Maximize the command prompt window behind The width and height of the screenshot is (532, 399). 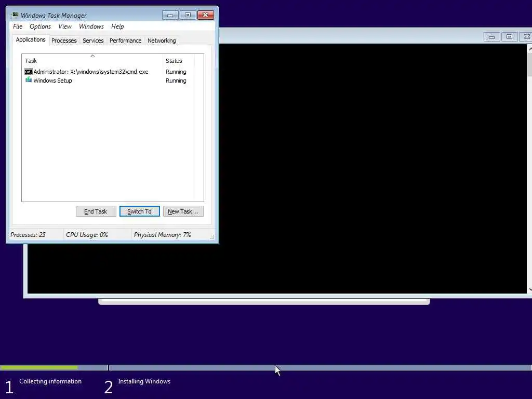(509, 37)
